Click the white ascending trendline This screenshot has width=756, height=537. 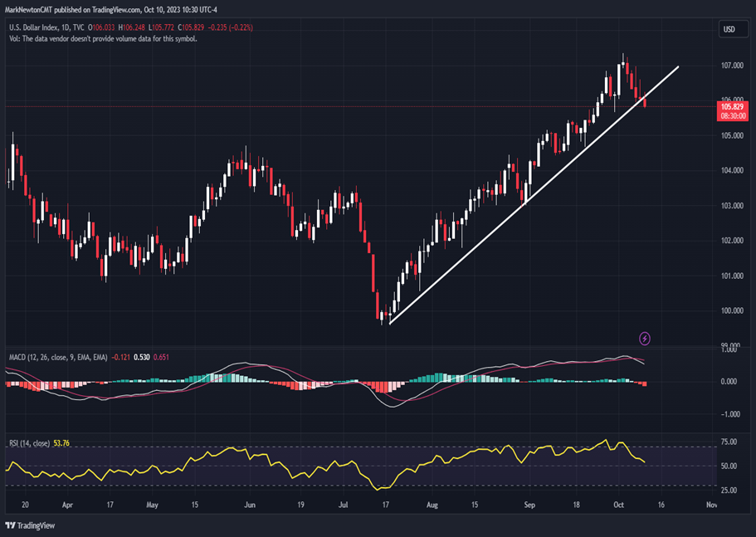534,195
